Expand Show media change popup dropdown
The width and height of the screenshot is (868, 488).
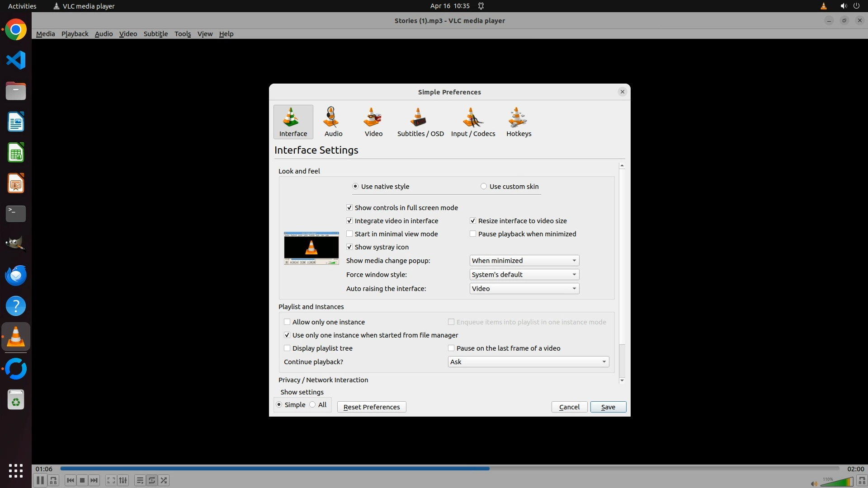524,261
